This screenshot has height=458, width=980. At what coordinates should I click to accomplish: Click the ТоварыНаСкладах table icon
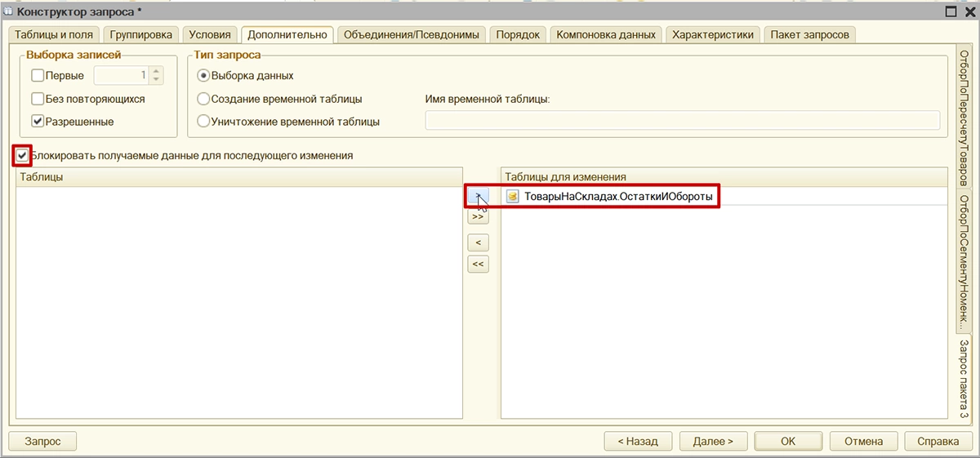coord(513,197)
